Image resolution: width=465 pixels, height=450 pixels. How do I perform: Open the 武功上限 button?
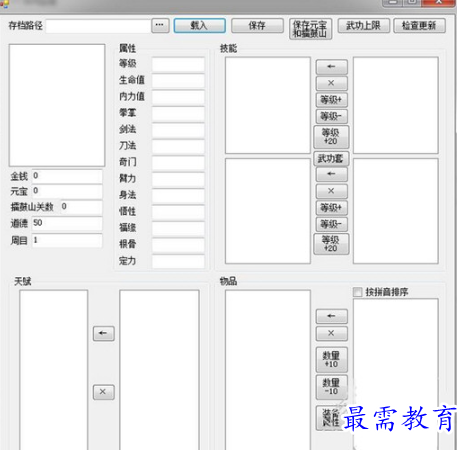[x=363, y=25]
